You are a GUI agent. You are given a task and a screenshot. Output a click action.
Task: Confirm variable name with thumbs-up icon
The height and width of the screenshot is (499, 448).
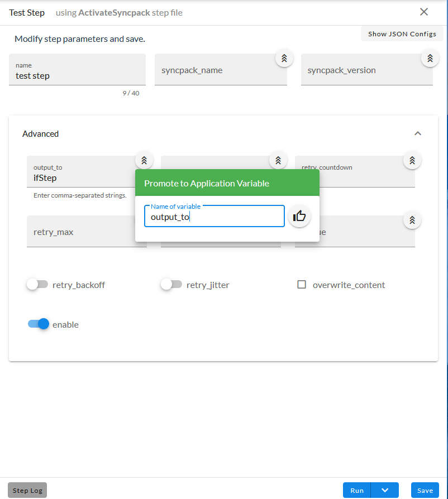(x=299, y=216)
